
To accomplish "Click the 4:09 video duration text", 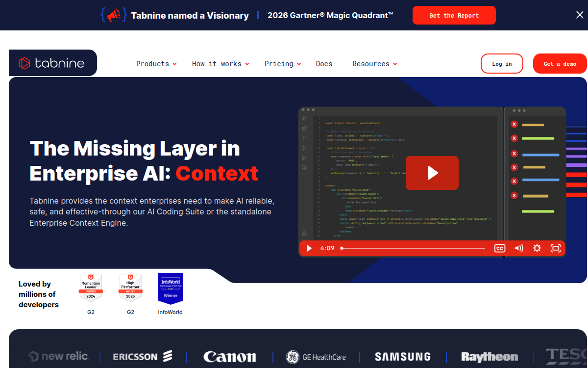I will (327, 248).
